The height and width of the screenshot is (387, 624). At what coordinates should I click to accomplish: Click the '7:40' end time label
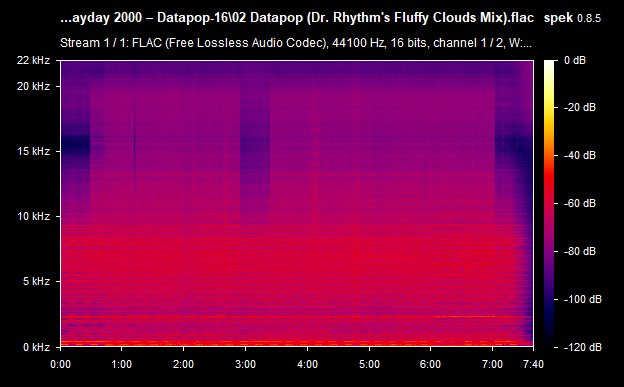(533, 364)
